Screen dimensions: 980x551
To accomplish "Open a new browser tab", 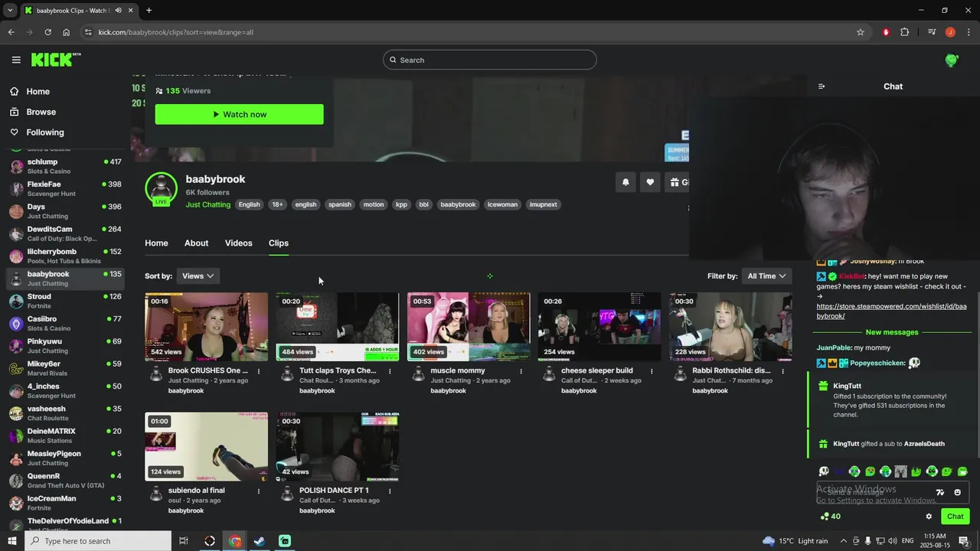I will point(149,11).
